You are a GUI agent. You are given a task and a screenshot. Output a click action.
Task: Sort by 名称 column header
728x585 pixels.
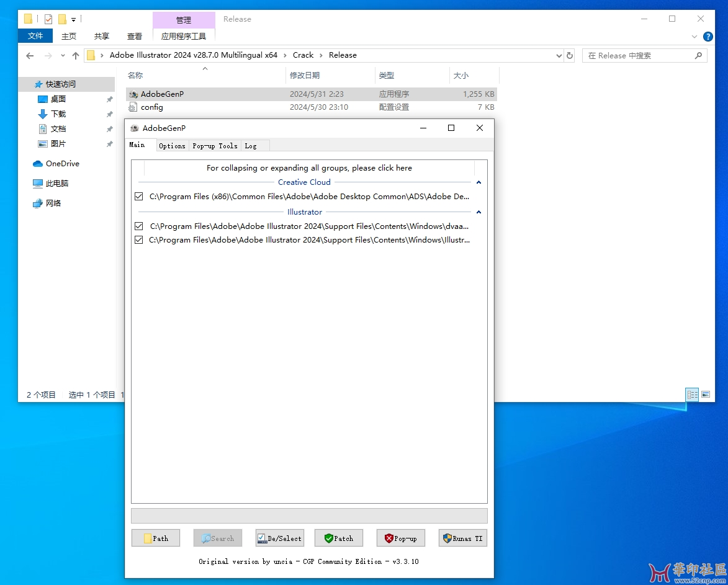(x=205, y=75)
